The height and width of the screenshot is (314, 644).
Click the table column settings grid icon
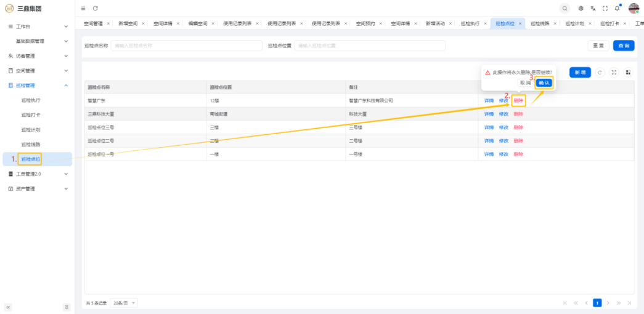[x=628, y=73]
